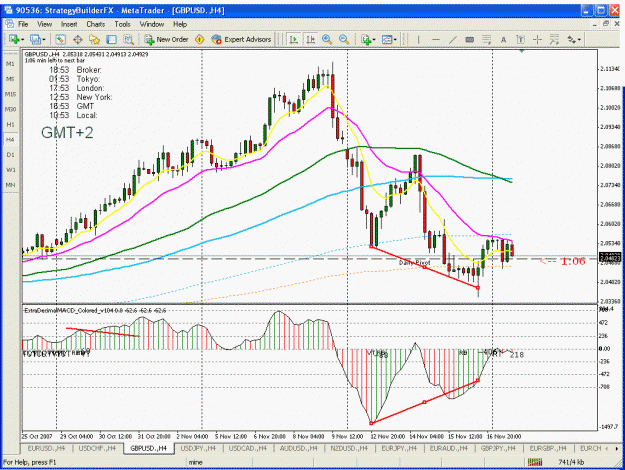Click the 'mine' profile in status bar
Image resolution: width=625 pixels, height=470 pixels.
[x=195, y=462]
